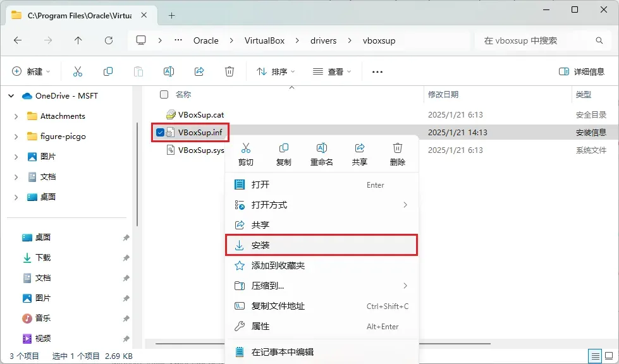Expand the Attachments folder tree node
Image resolution: width=619 pixels, height=364 pixels.
coord(16,116)
